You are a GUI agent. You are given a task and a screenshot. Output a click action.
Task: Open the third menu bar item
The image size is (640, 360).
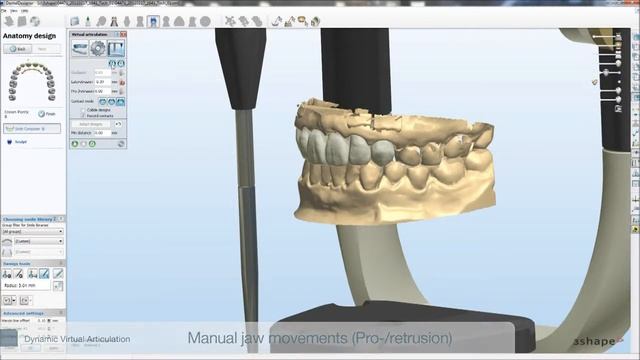point(24,11)
